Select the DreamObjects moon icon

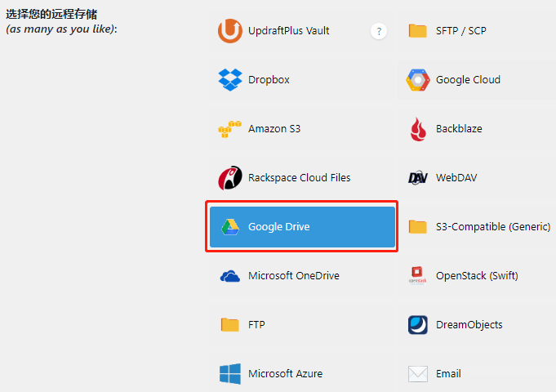coord(418,325)
